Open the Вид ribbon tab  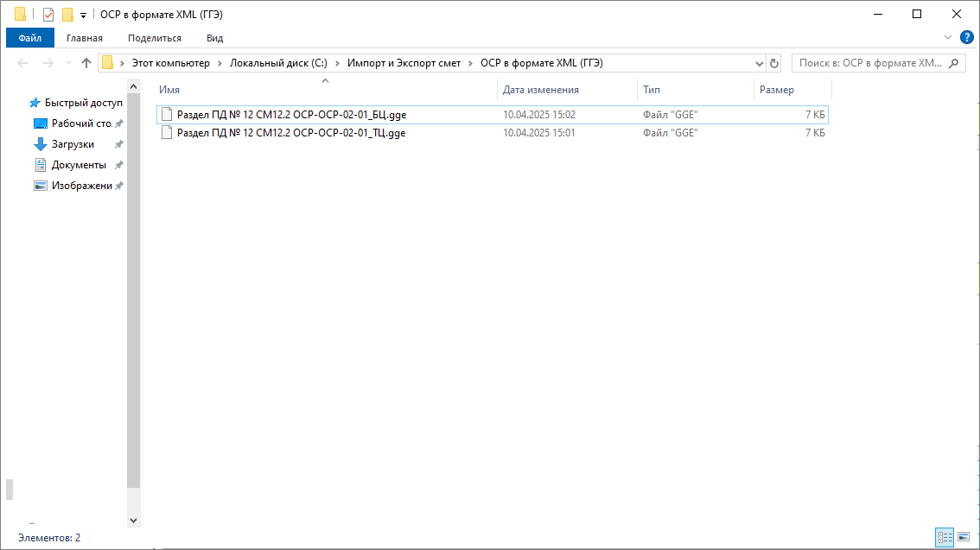click(215, 38)
